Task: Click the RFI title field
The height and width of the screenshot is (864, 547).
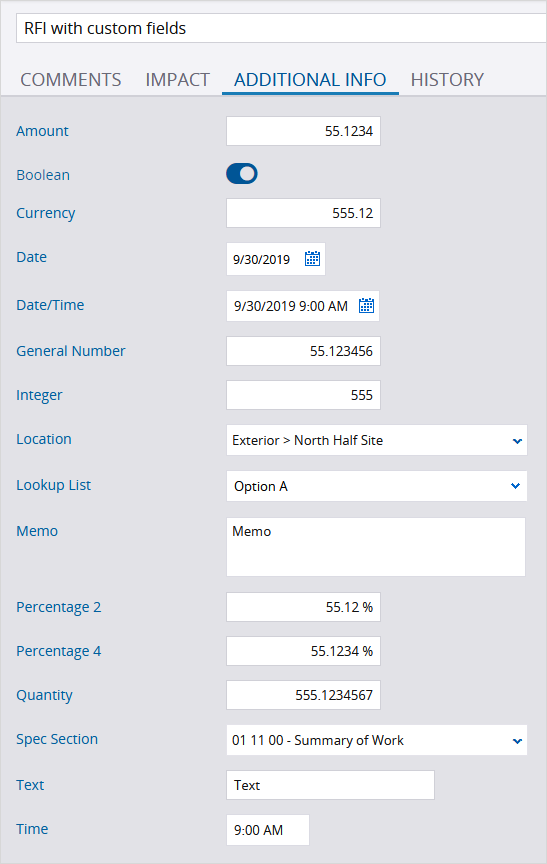Action: point(281,28)
